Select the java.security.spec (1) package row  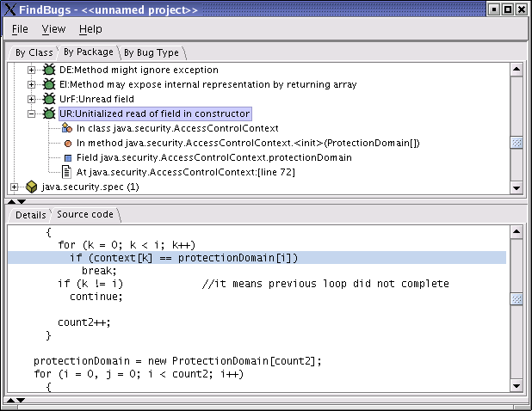click(x=90, y=187)
